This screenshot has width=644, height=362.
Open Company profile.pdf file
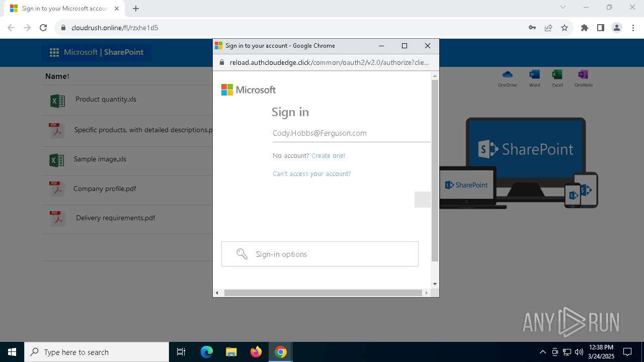(x=105, y=189)
